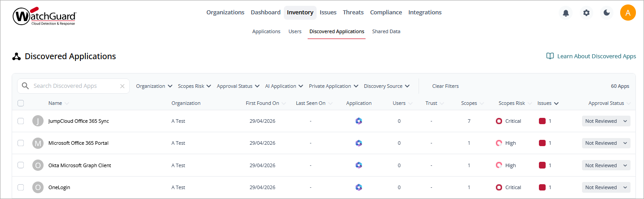Image resolution: width=644 pixels, height=199 pixels.
Task: Click the M avatar for Microsoft Office 365 Portal
Action: point(38,143)
